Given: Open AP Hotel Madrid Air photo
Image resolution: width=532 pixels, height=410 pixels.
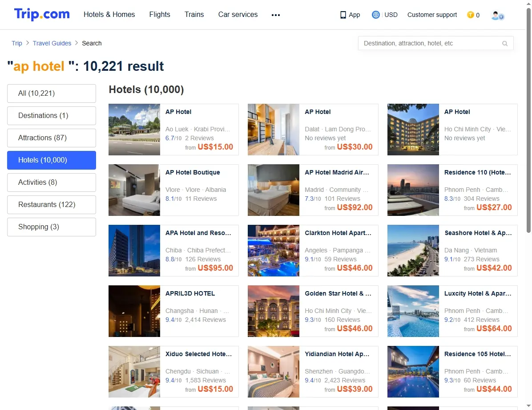Looking at the screenshot, I should pyautogui.click(x=274, y=190).
